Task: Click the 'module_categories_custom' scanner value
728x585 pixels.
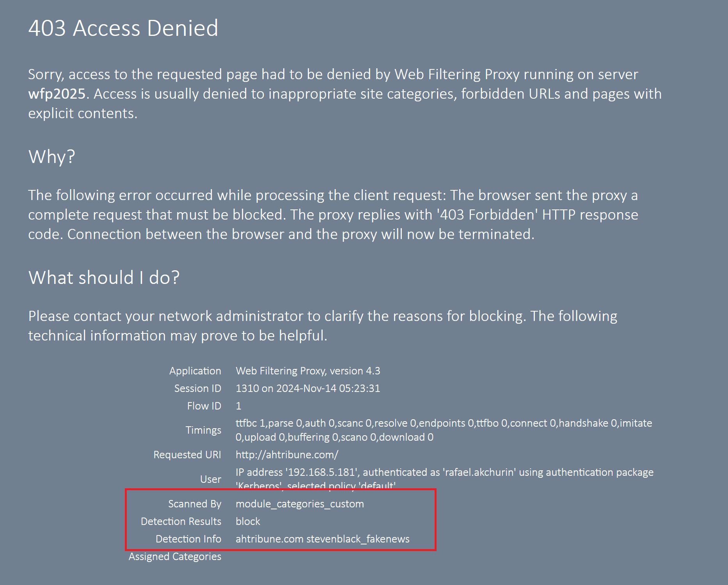Action: (300, 504)
